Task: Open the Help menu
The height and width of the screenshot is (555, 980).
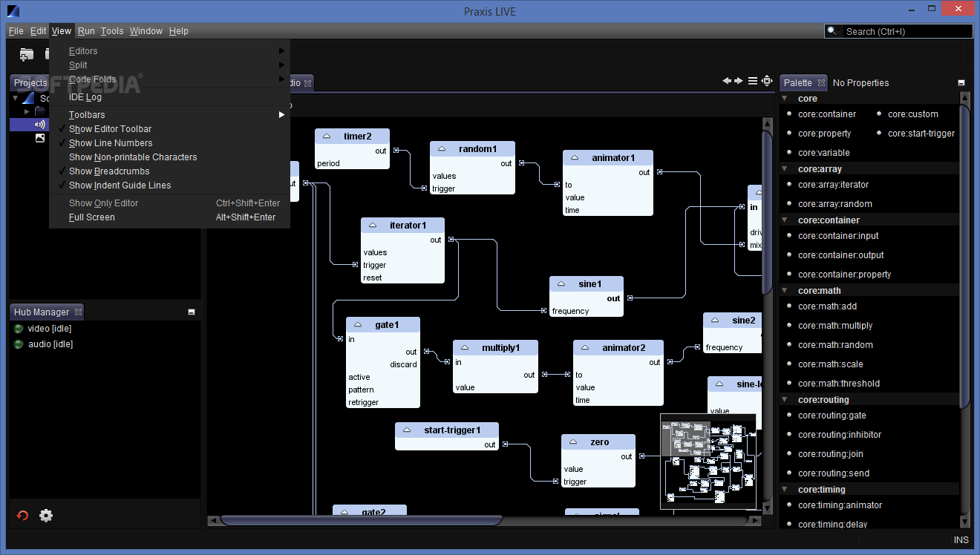Action: pyautogui.click(x=179, y=31)
